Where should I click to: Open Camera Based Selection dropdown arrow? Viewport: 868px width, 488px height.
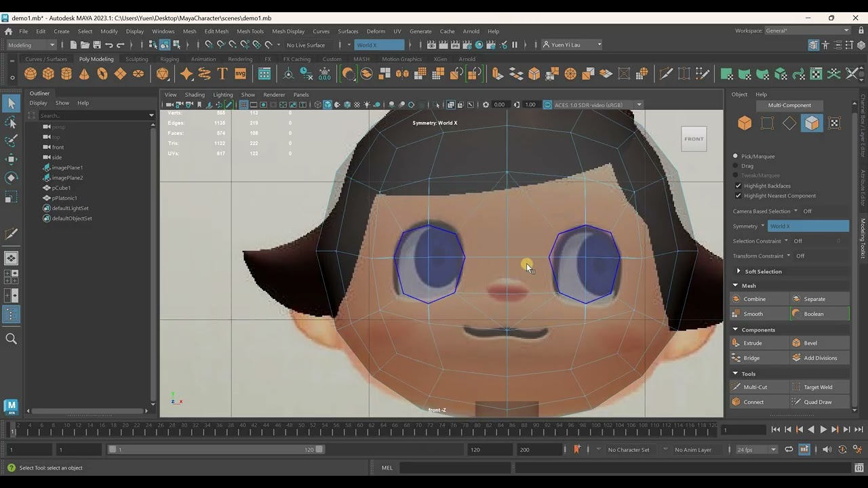[795, 211]
